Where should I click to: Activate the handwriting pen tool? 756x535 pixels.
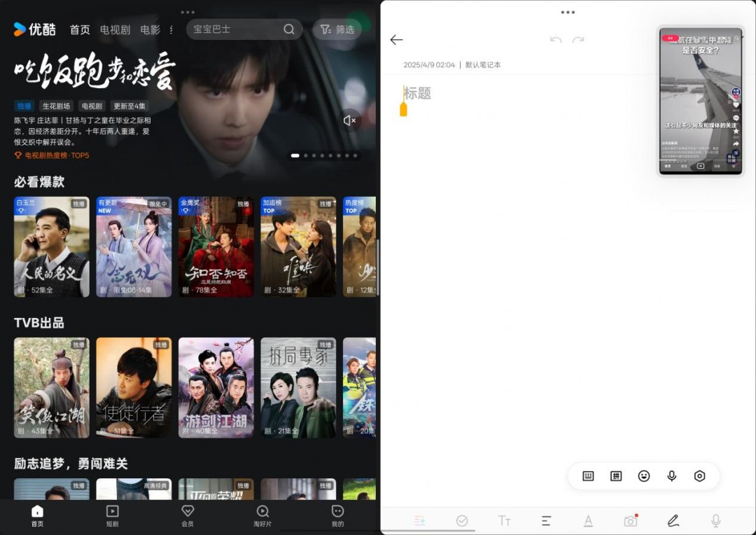(673, 521)
